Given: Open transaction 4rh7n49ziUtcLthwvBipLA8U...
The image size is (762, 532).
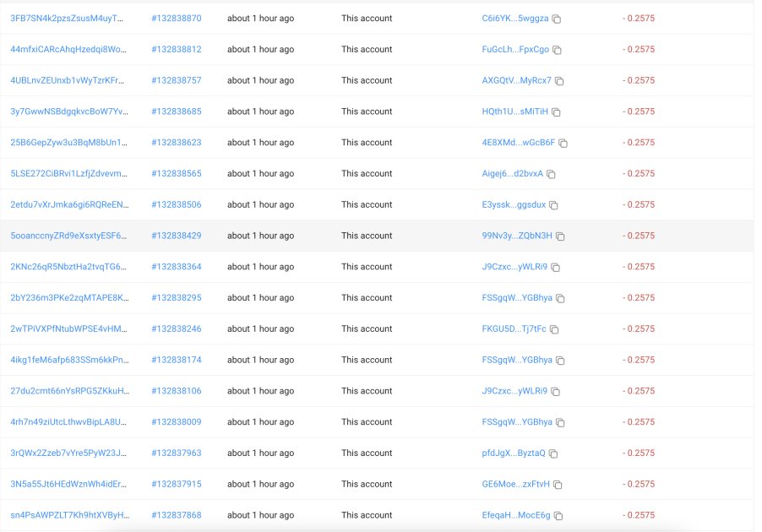Looking at the screenshot, I should [x=68, y=423].
